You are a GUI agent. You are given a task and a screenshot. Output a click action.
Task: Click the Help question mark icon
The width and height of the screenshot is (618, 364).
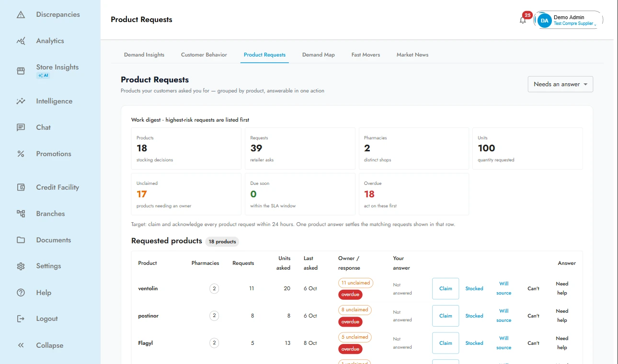[21, 293]
